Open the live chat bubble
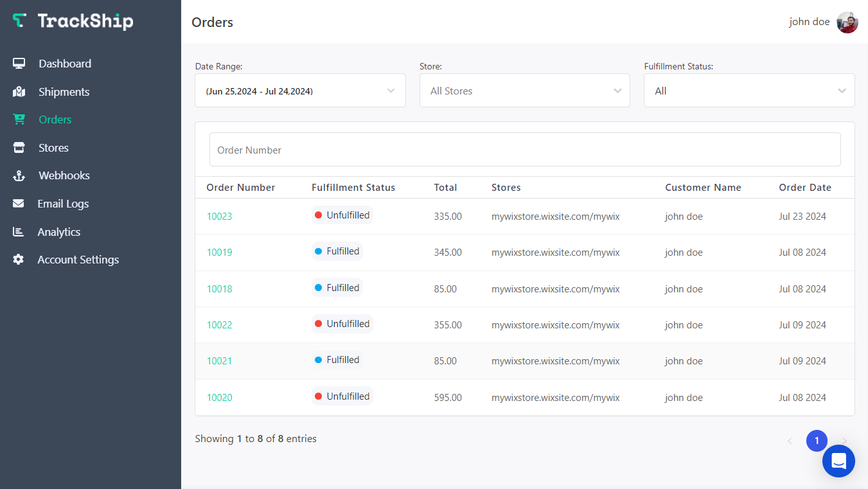This screenshot has height=489, width=868. point(838,461)
